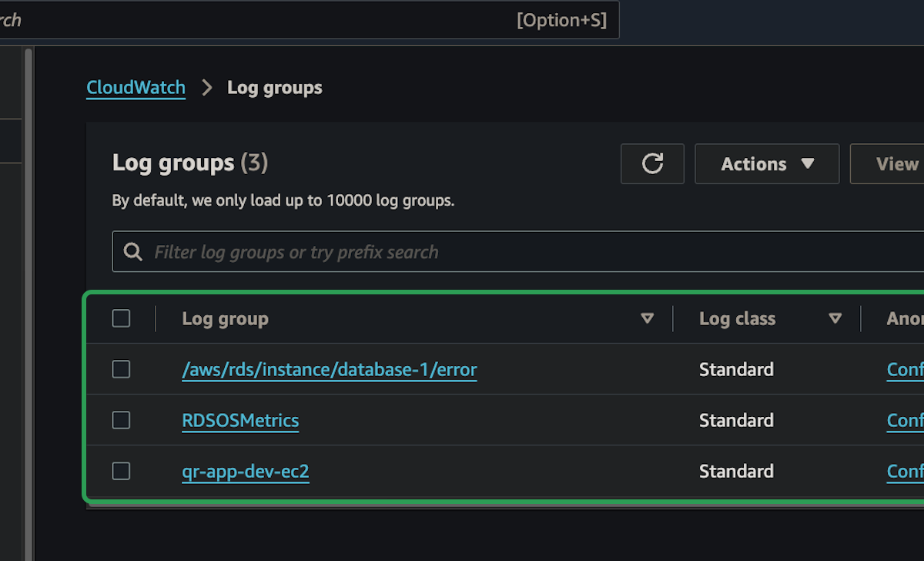This screenshot has height=561, width=924.
Task: Open the anomaly link in database-1/error row
Action: [906, 369]
